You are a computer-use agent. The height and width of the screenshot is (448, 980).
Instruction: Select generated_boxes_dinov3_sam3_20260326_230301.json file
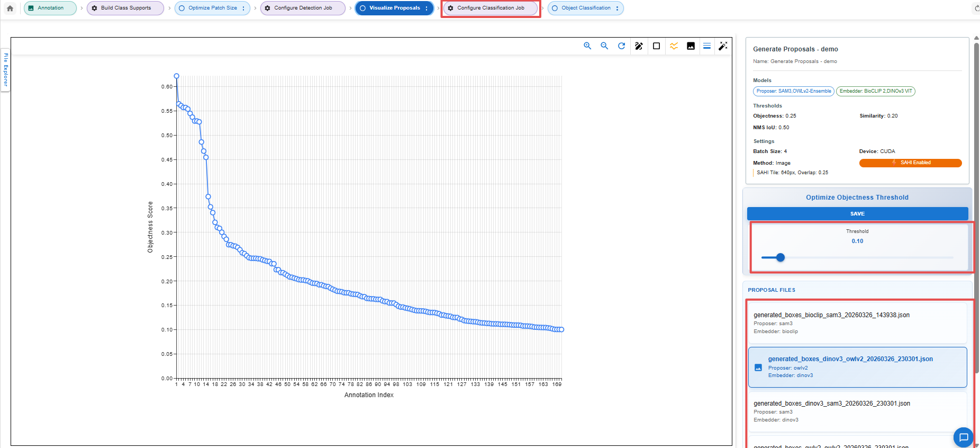point(857,411)
